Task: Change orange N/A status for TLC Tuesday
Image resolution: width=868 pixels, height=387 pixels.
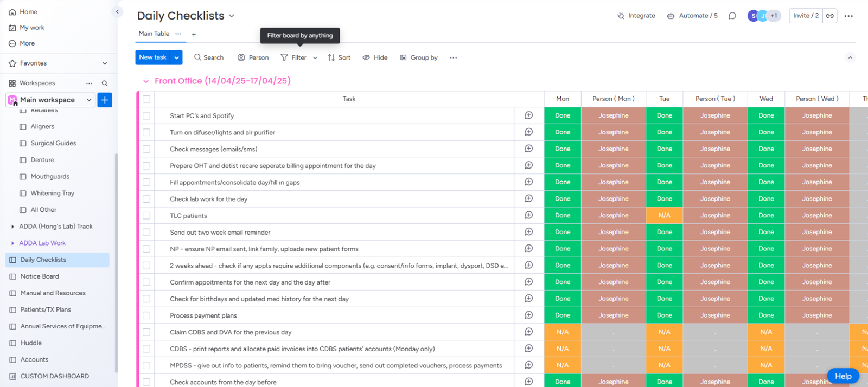Action: [x=664, y=215]
